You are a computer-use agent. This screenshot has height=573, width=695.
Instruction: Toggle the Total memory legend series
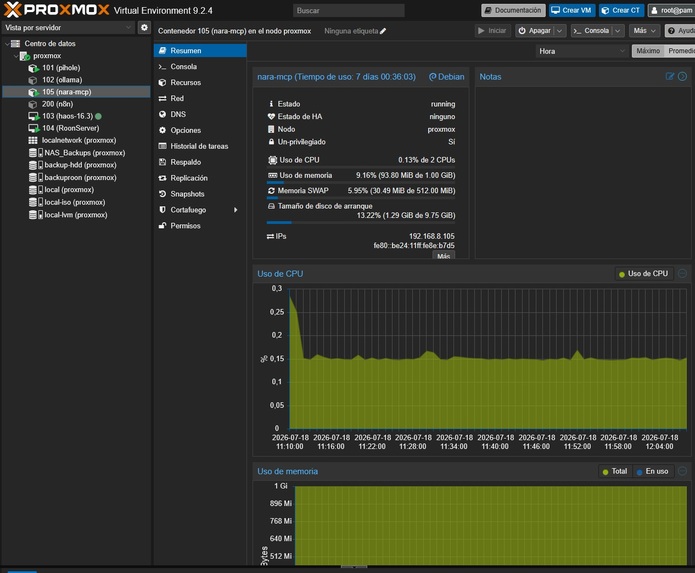coord(615,472)
